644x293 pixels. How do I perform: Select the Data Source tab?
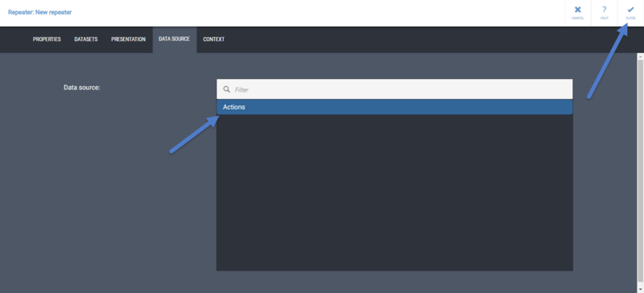(174, 39)
